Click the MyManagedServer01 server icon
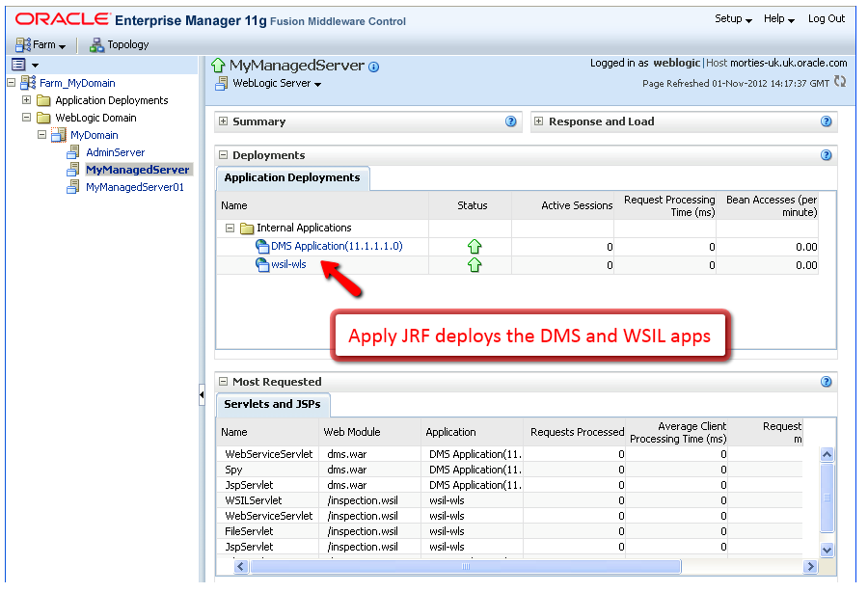868x592 pixels. click(x=73, y=187)
